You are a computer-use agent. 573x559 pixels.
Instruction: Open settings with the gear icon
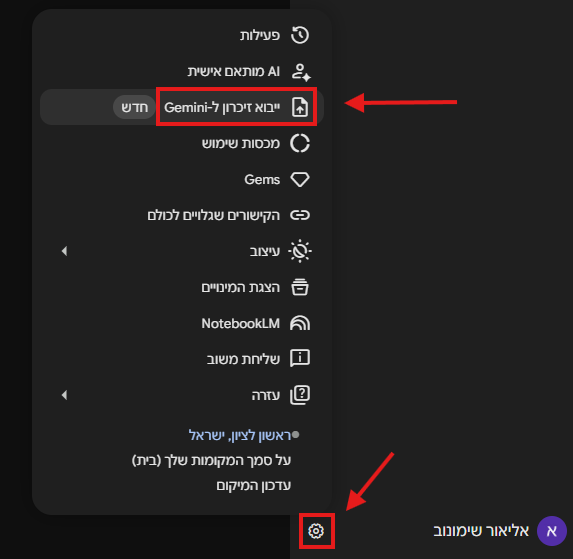point(316,531)
